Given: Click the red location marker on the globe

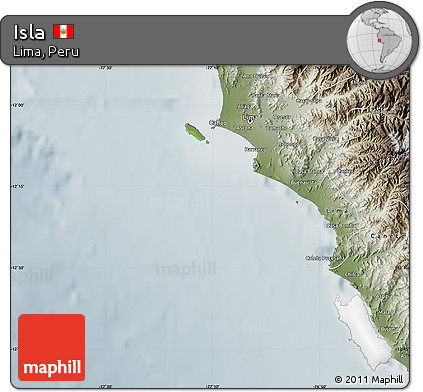Looking at the screenshot, I should (379, 40).
